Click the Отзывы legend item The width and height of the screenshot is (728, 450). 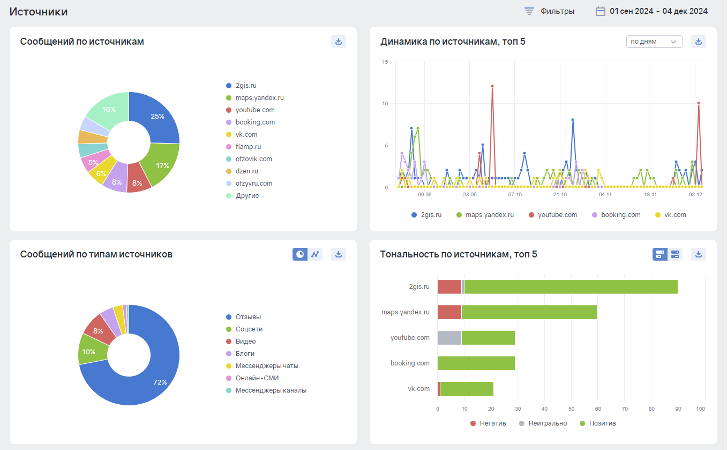coord(249,316)
